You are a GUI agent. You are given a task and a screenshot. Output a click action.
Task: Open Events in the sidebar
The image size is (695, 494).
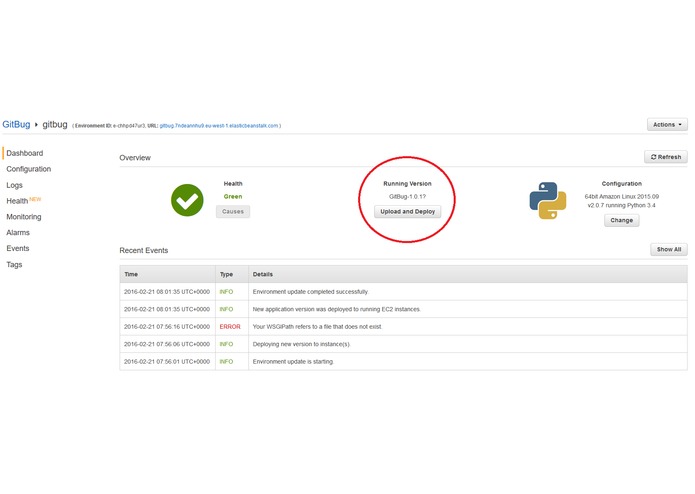click(x=18, y=249)
